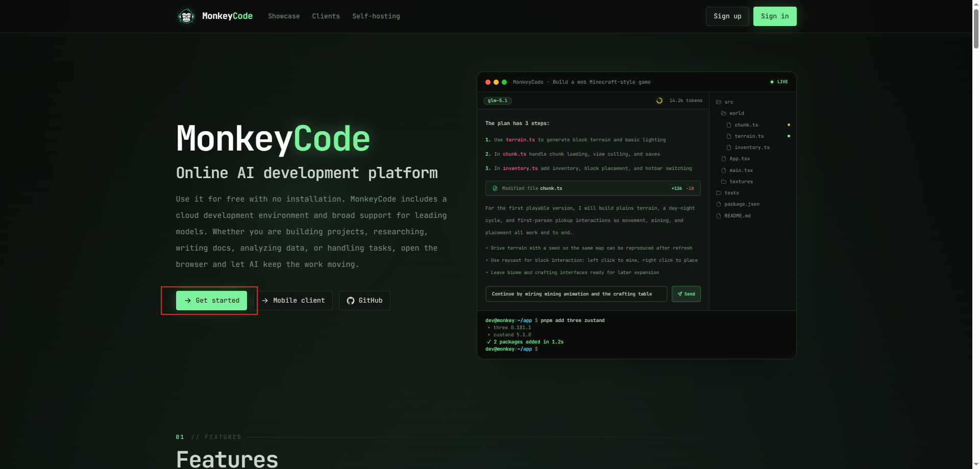Click the file icon beside inventory.ts

click(729, 147)
